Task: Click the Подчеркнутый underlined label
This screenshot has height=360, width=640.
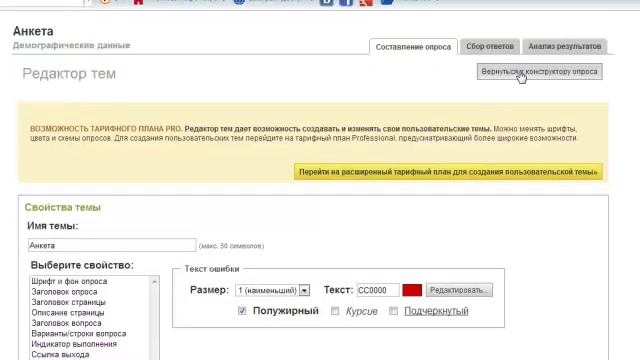Action: 436,311
